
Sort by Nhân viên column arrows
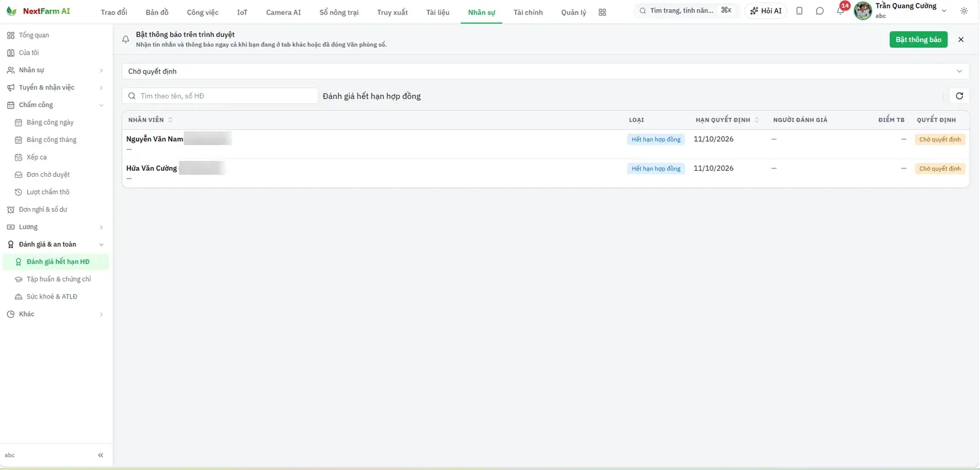(170, 120)
